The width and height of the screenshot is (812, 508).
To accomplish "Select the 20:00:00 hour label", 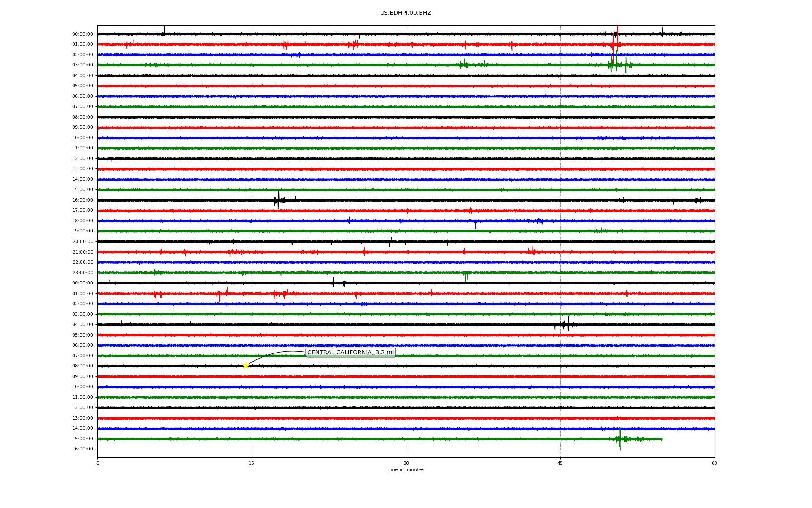I will pos(82,242).
